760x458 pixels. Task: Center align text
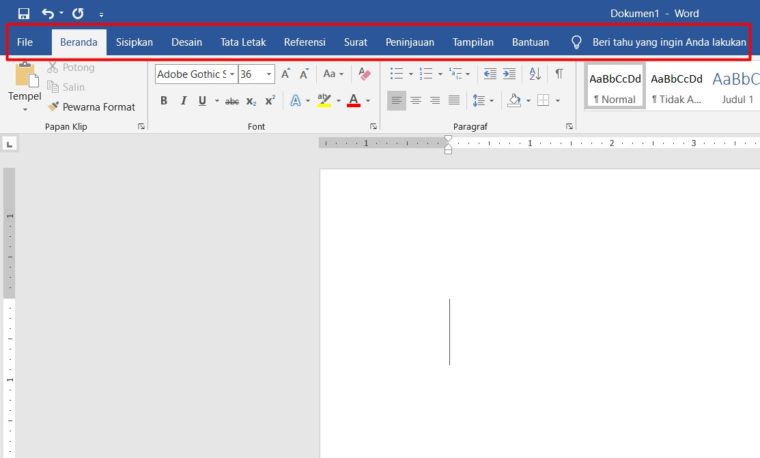coord(415,100)
